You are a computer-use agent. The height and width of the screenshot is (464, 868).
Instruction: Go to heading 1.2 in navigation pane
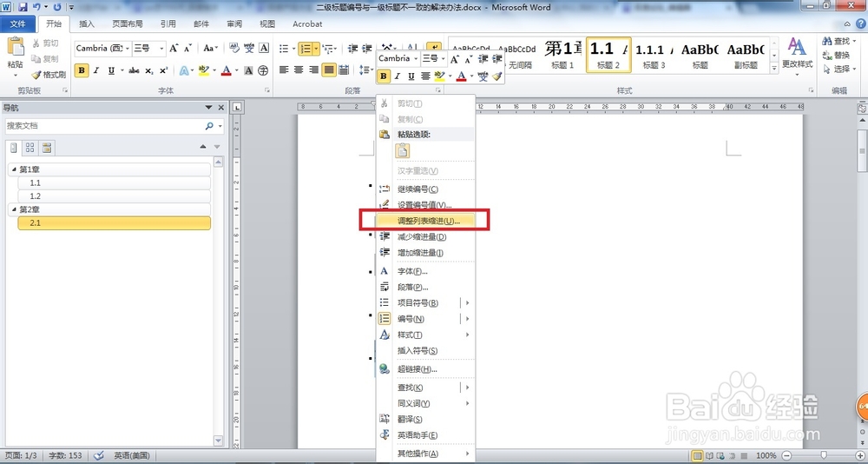[114, 196]
